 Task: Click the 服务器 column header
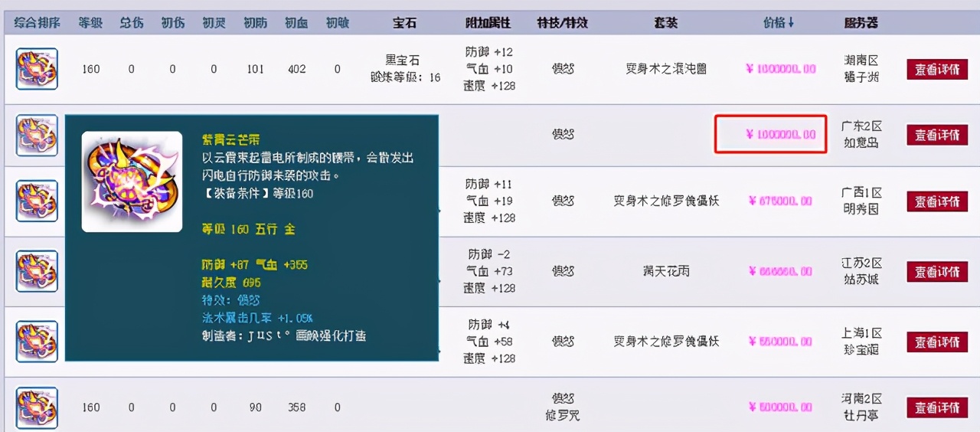coord(862,23)
